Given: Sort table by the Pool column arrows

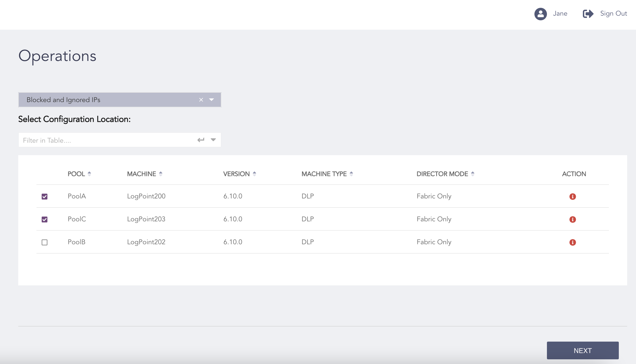Looking at the screenshot, I should click(89, 174).
